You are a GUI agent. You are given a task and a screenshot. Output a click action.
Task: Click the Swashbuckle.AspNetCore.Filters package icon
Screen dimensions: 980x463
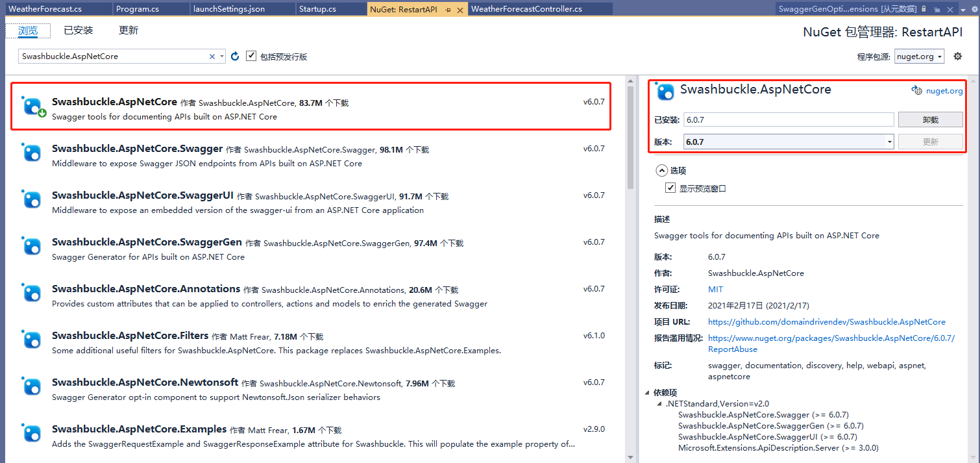(32, 340)
